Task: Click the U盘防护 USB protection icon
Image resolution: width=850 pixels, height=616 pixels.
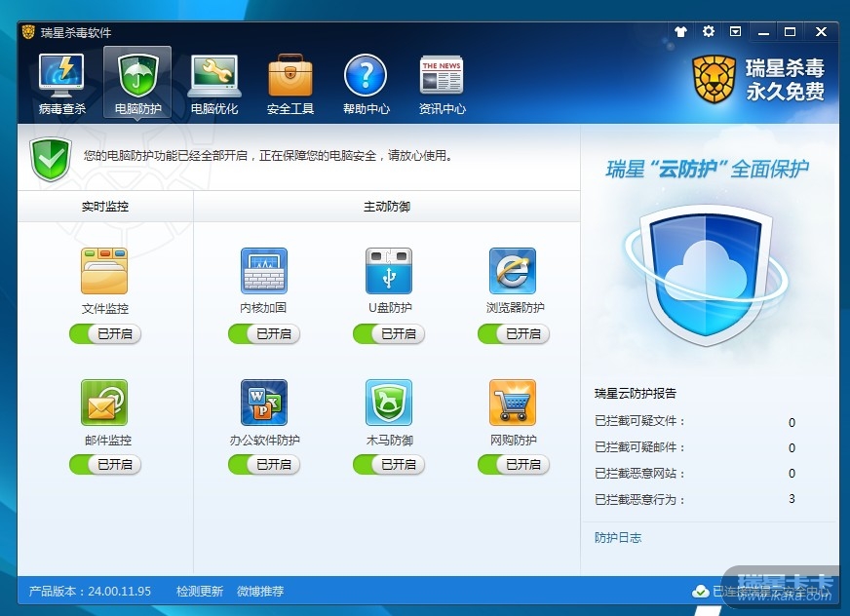Action: coord(389,271)
